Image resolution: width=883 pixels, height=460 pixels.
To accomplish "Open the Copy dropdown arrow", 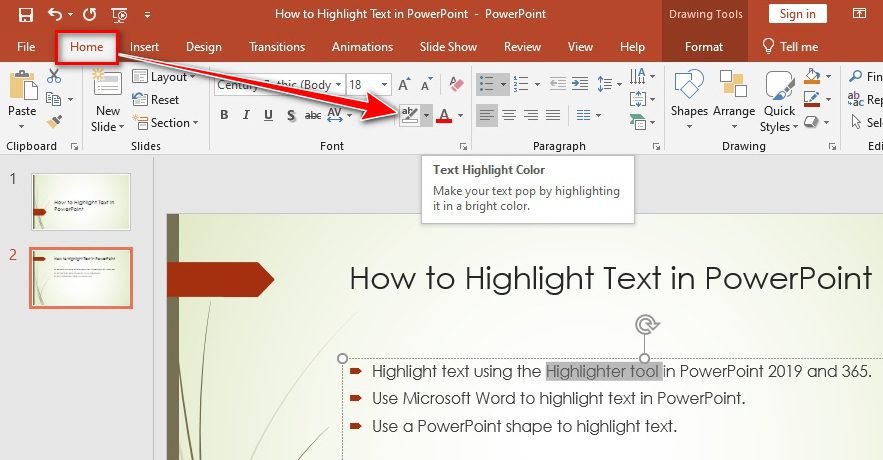I will coord(71,100).
